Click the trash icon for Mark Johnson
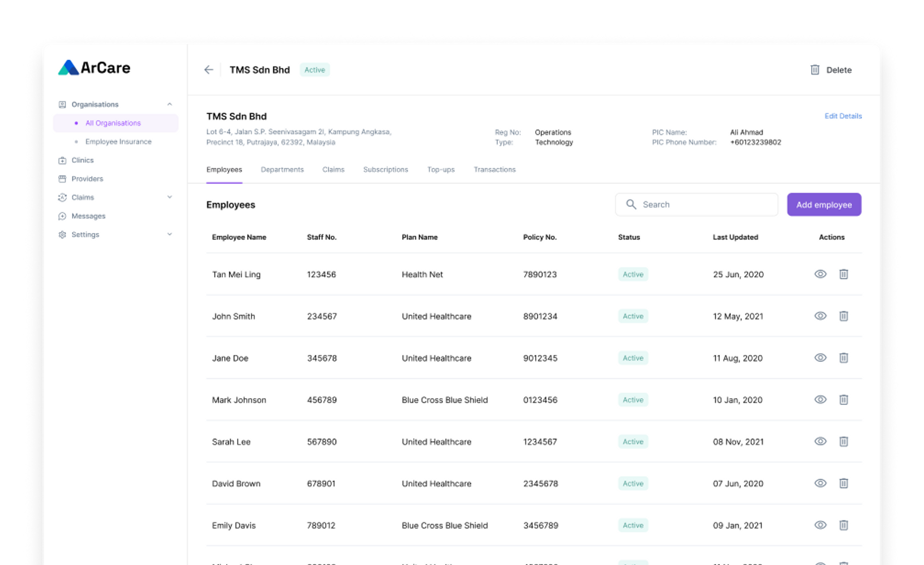The height and width of the screenshot is (565, 924). pos(843,400)
